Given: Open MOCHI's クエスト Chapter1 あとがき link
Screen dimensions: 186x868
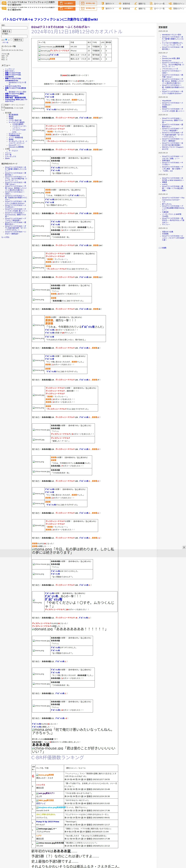Looking at the screenshot, I should click(173, 148).
